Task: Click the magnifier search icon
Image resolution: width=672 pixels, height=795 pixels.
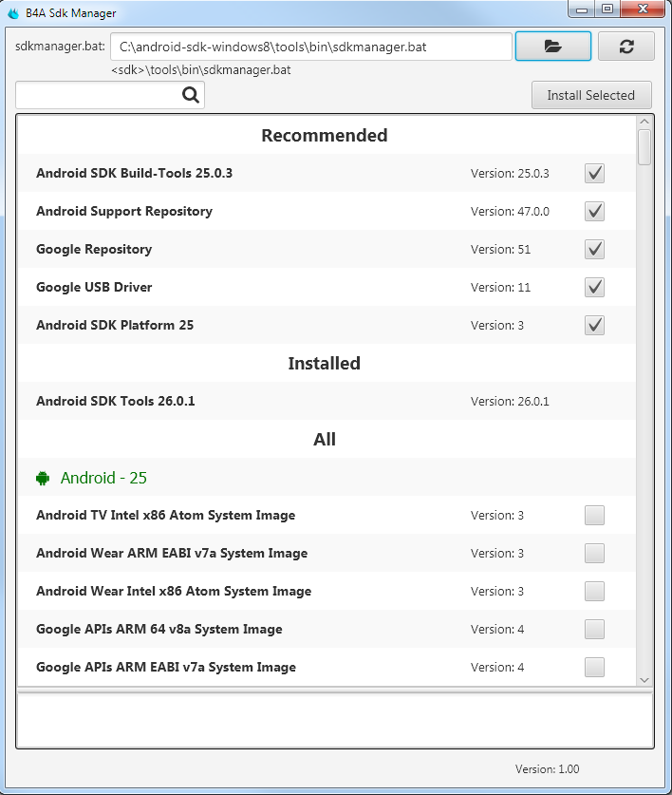Action: click(x=191, y=94)
